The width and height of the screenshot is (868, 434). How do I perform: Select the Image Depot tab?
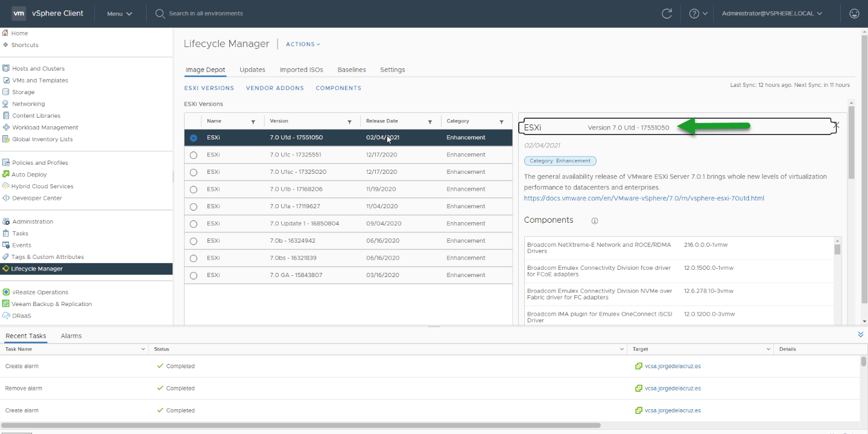point(205,69)
